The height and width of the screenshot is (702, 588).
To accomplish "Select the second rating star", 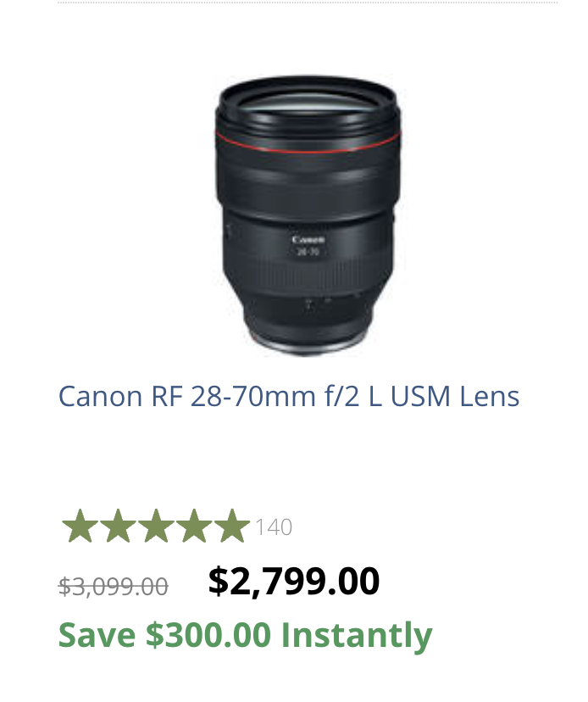I will click(118, 526).
